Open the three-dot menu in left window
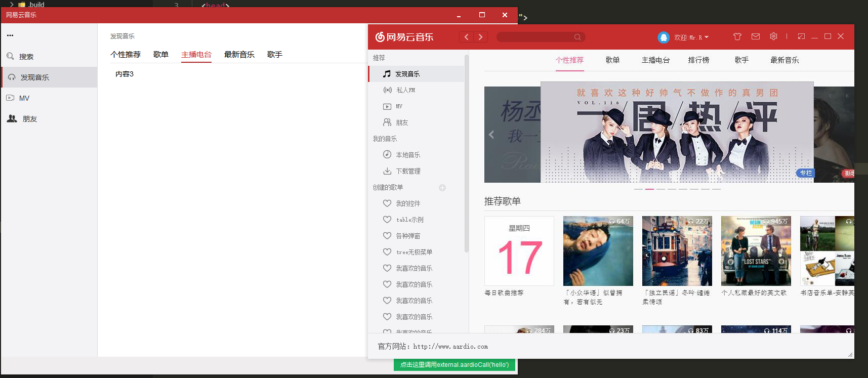This screenshot has width=868, height=378. pyautogui.click(x=10, y=35)
